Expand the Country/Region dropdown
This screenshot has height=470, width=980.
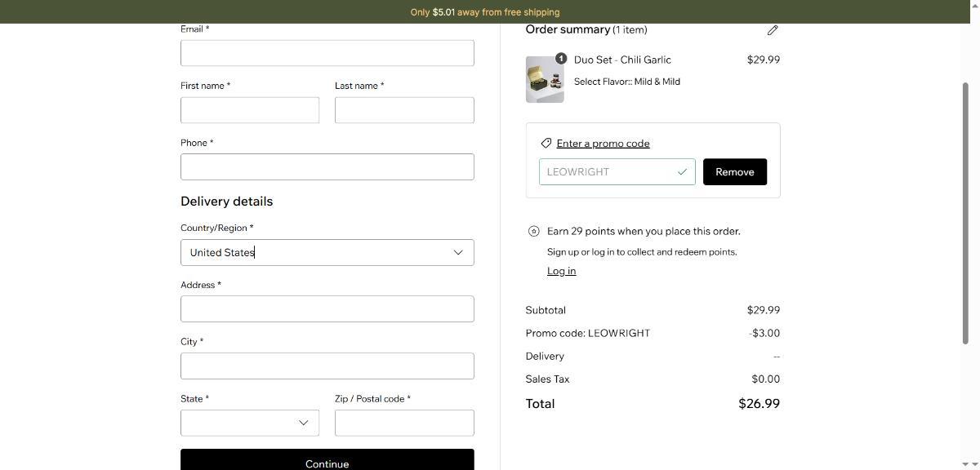tap(327, 252)
